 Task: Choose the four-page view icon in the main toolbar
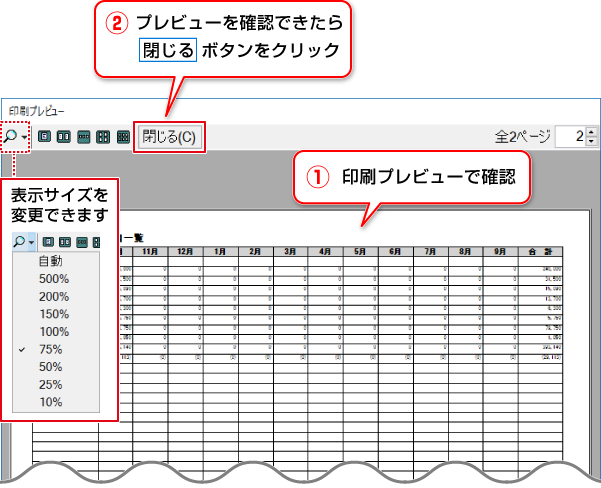pyautogui.click(x=103, y=137)
